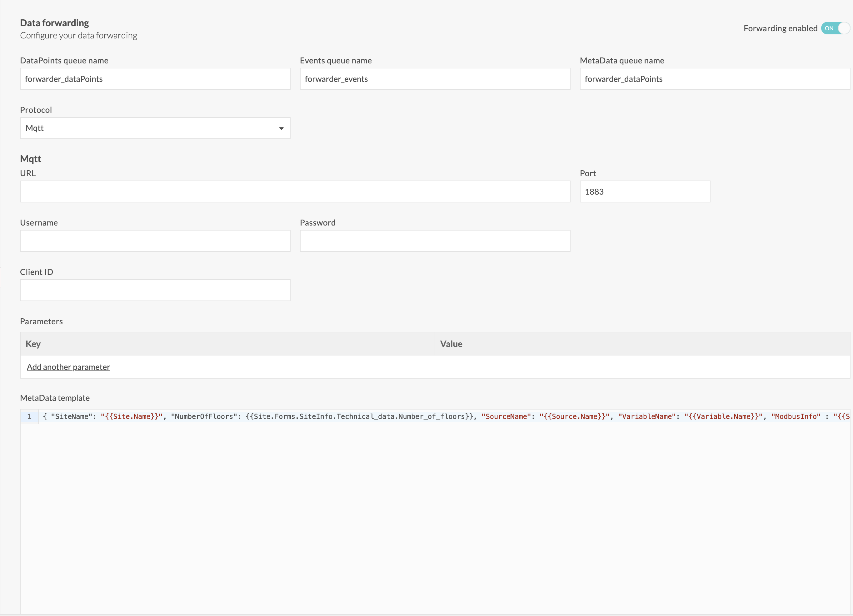853x616 pixels.
Task: Focus the Username input box
Action: pos(155,241)
